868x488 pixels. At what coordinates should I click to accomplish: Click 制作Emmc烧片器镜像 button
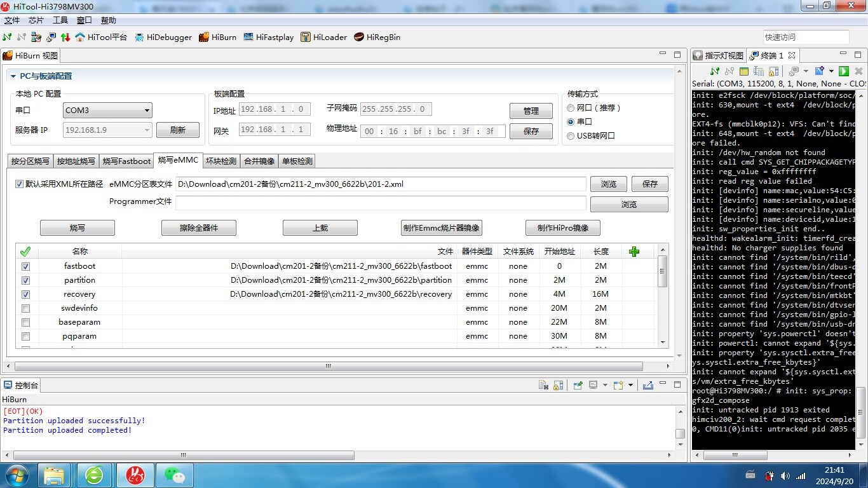(x=442, y=227)
